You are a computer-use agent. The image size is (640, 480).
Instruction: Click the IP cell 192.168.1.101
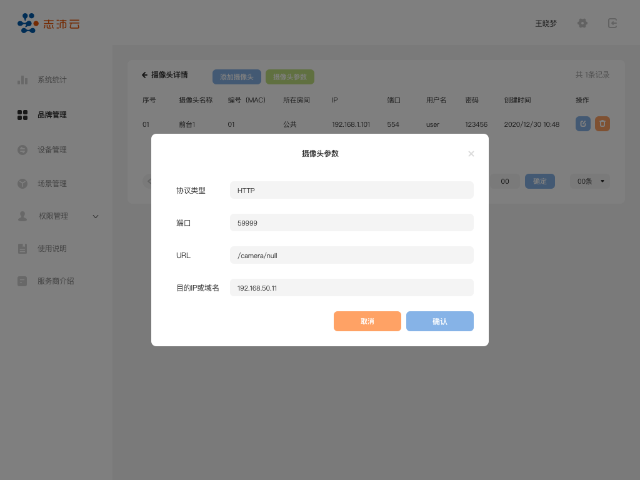click(x=351, y=124)
